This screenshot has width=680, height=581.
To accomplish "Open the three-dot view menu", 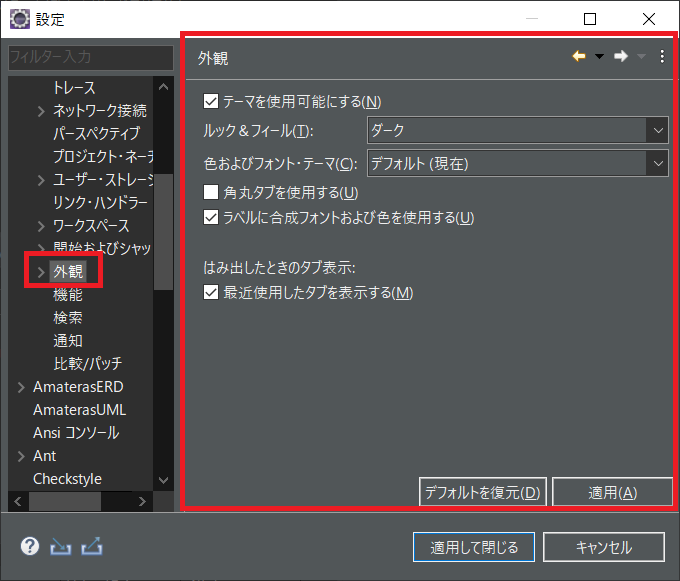I will pos(662,56).
